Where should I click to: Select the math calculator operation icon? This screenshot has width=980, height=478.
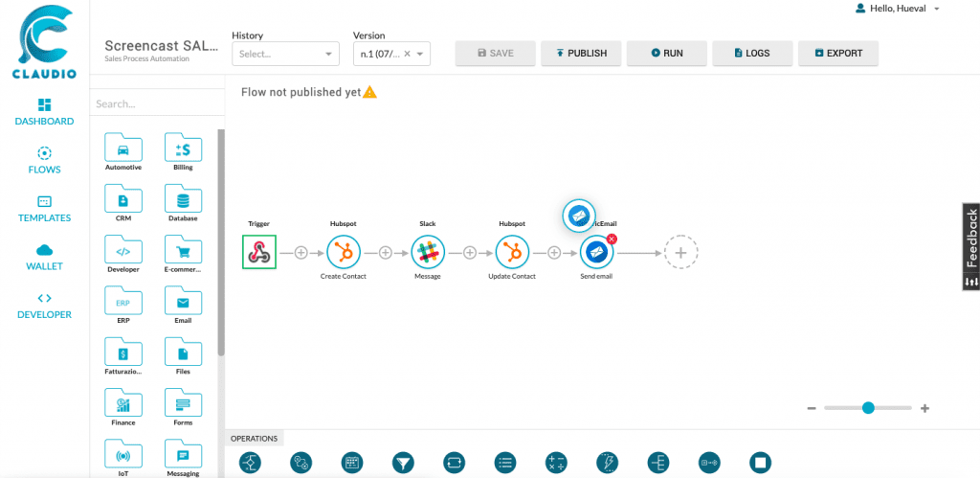(556, 463)
